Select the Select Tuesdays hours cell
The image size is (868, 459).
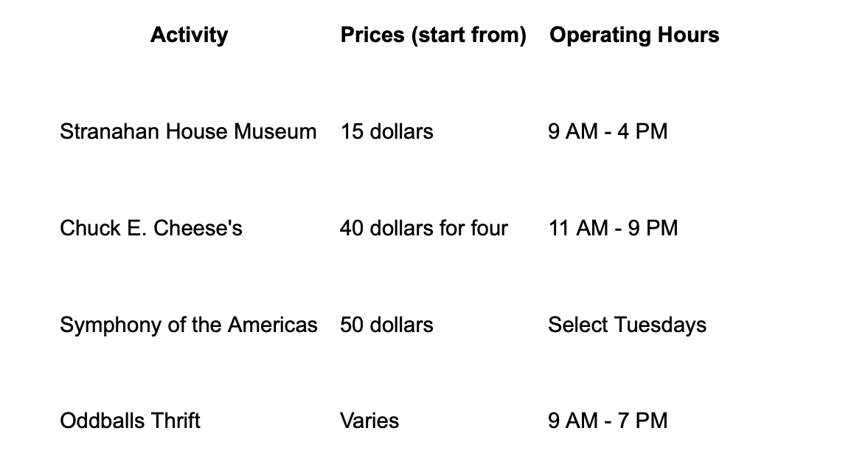point(627,325)
